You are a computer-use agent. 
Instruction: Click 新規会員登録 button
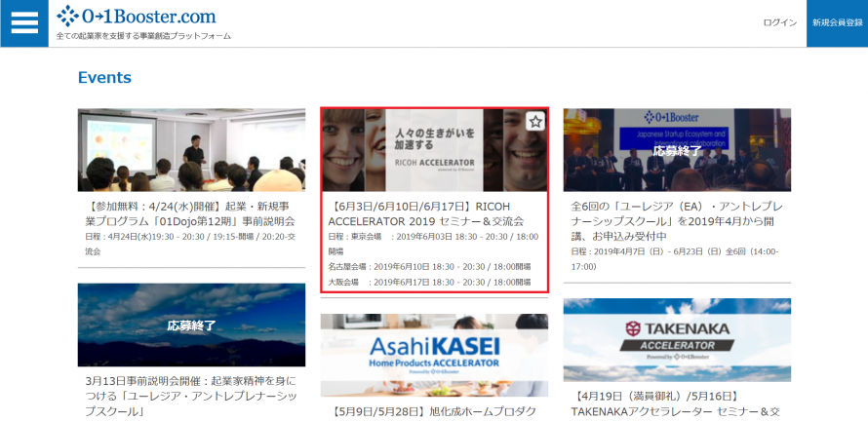click(x=837, y=23)
